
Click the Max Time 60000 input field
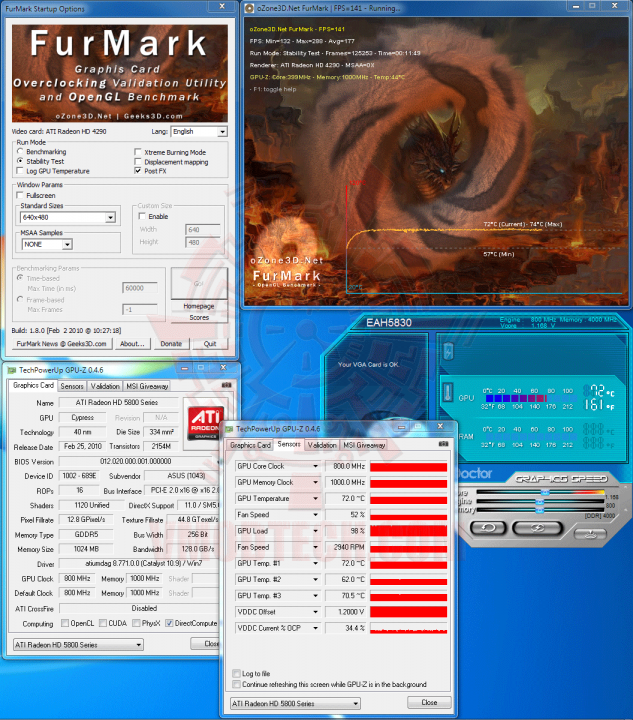(140, 288)
